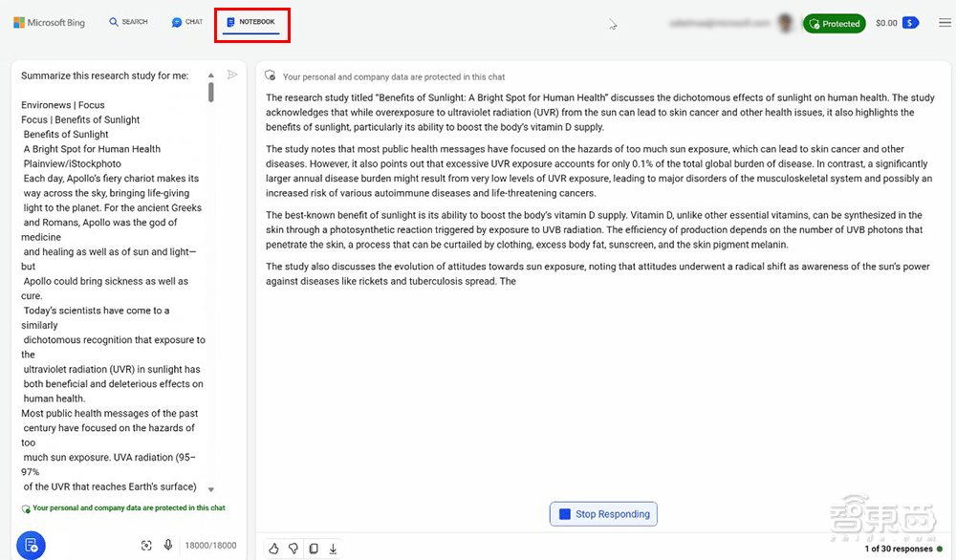Click the Microsoft Bing logo
956x560 pixels.
point(49,22)
